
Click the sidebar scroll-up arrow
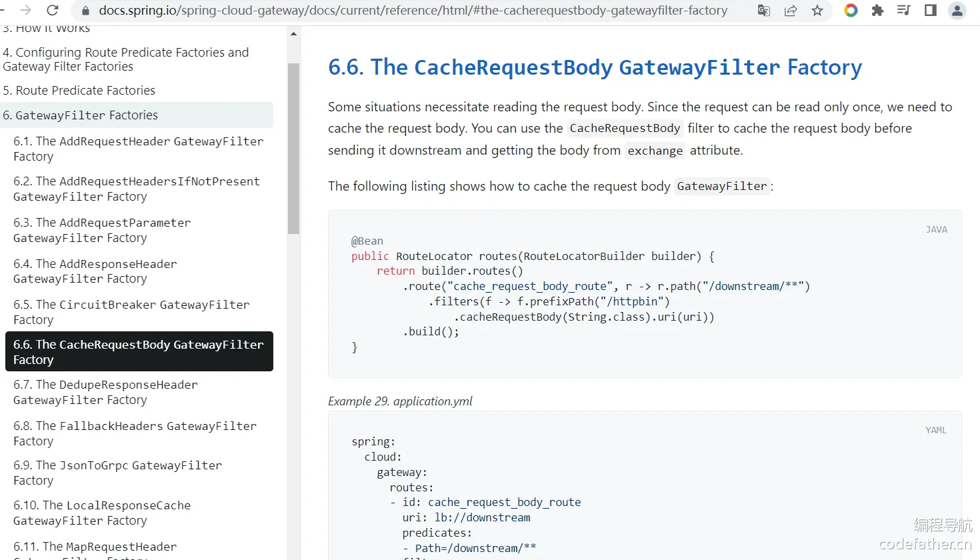[x=293, y=34]
